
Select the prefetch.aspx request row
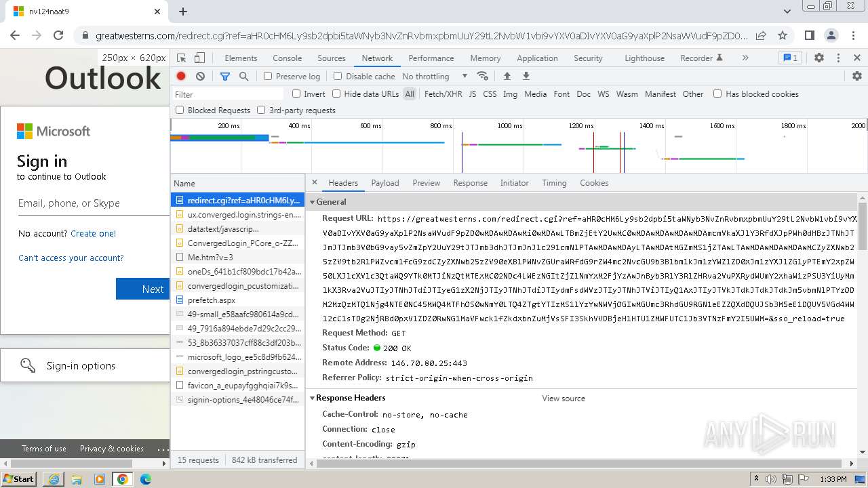pyautogui.click(x=238, y=300)
